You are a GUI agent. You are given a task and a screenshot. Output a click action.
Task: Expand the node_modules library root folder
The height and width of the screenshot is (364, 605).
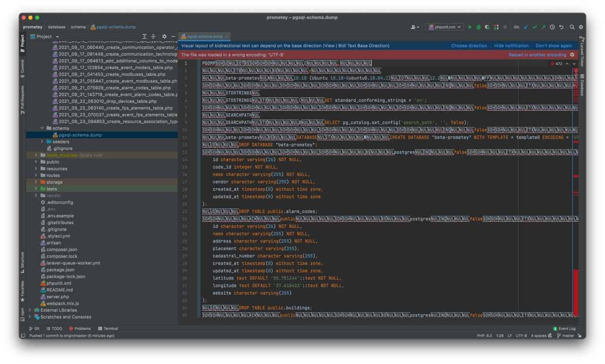pos(36,155)
